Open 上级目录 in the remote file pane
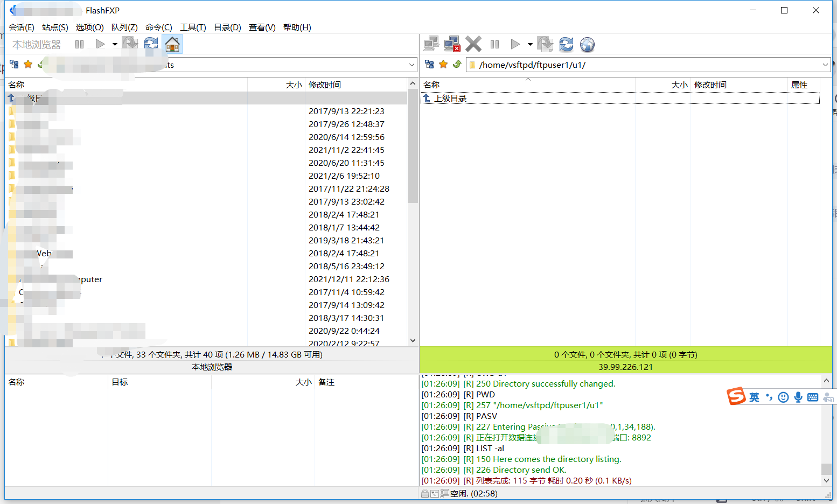The image size is (837, 504). pyautogui.click(x=451, y=97)
